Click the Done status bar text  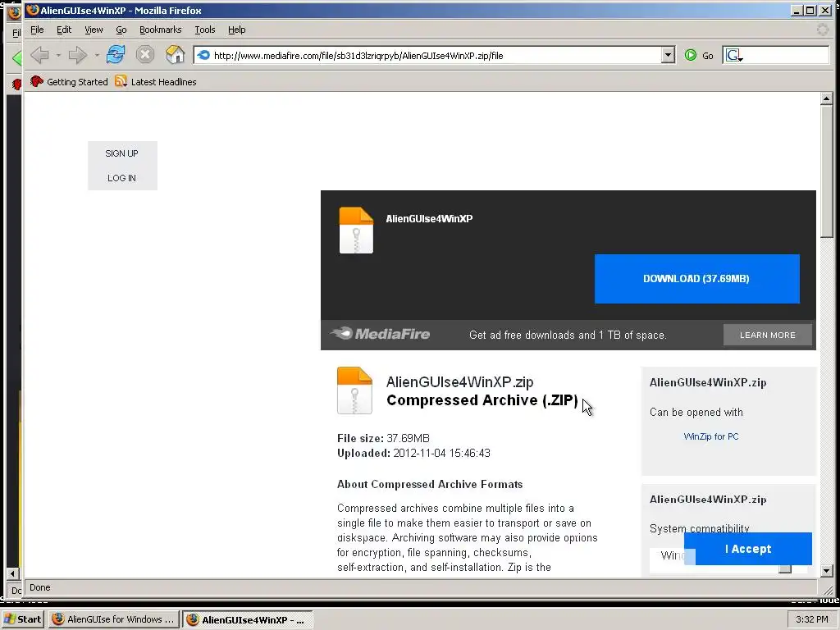pos(39,587)
